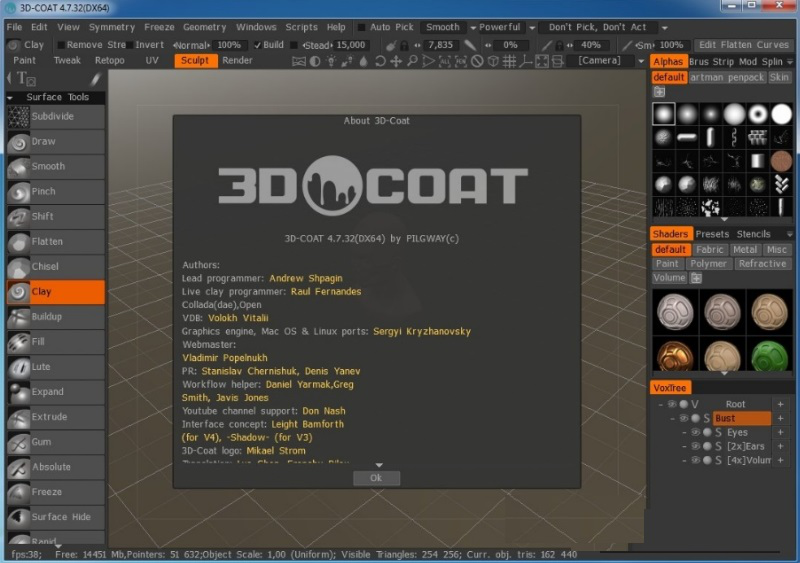Screen dimensions: 800x563
Task: Open the Alphas panel options arrow
Action: pyautogui.click(x=790, y=62)
